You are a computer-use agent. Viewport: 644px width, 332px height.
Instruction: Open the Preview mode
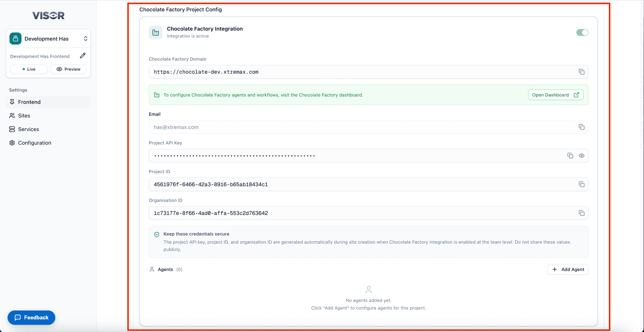(68, 69)
